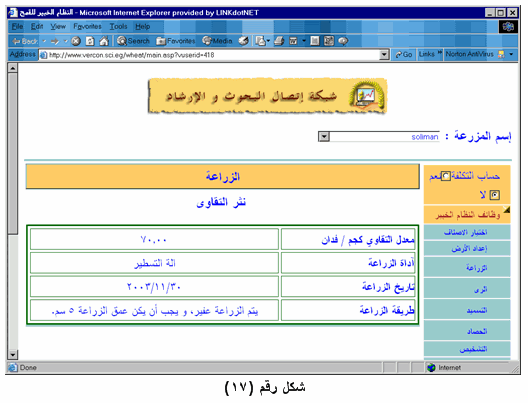
Task: Click the وظائف النظام الخبير heading
Action: click(468, 215)
